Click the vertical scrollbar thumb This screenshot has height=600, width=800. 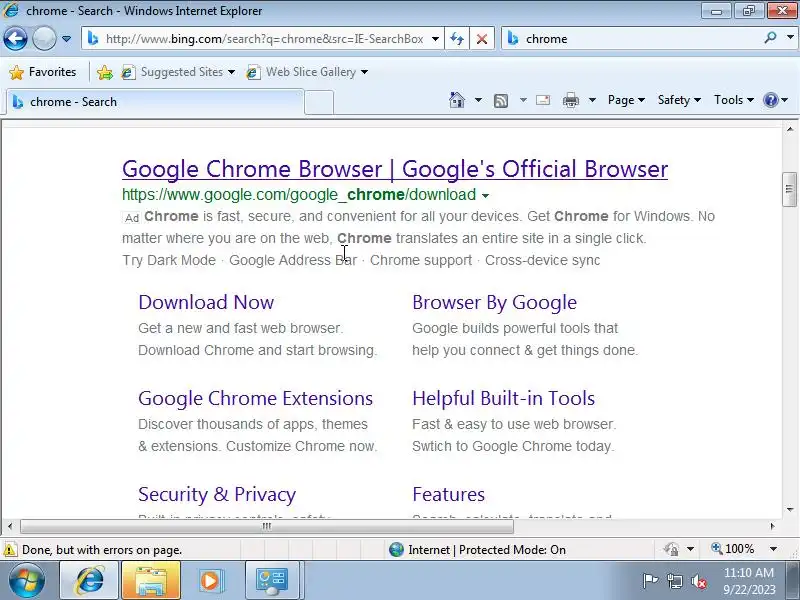click(790, 189)
